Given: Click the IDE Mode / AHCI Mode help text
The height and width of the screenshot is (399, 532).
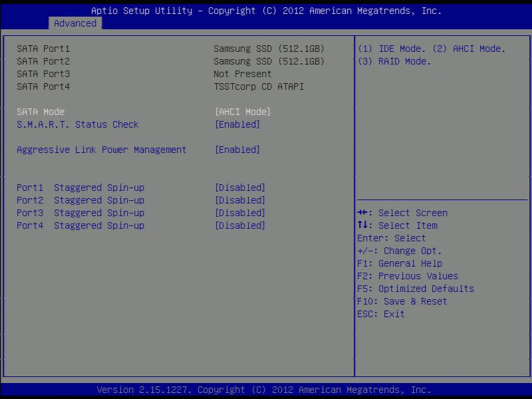Looking at the screenshot, I should [432, 49].
